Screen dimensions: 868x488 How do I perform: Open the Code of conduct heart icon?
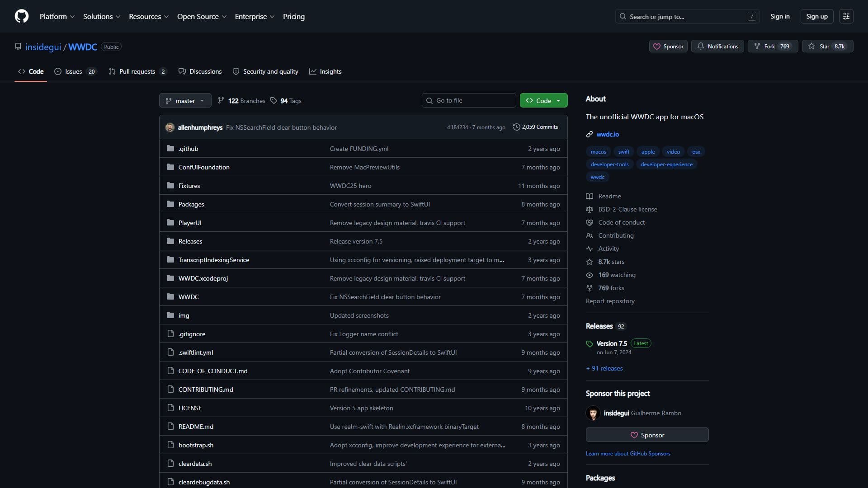[x=590, y=222]
